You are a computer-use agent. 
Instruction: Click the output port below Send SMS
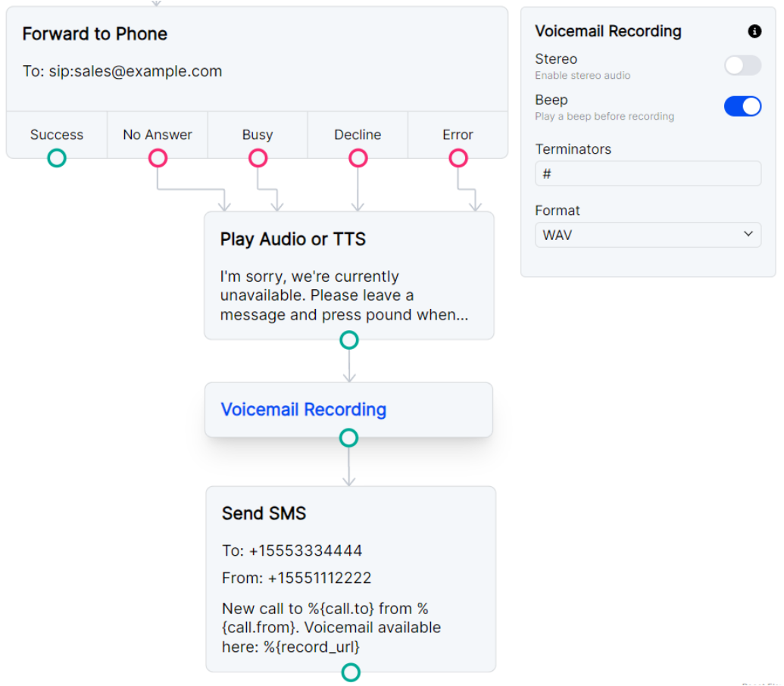coord(350,672)
